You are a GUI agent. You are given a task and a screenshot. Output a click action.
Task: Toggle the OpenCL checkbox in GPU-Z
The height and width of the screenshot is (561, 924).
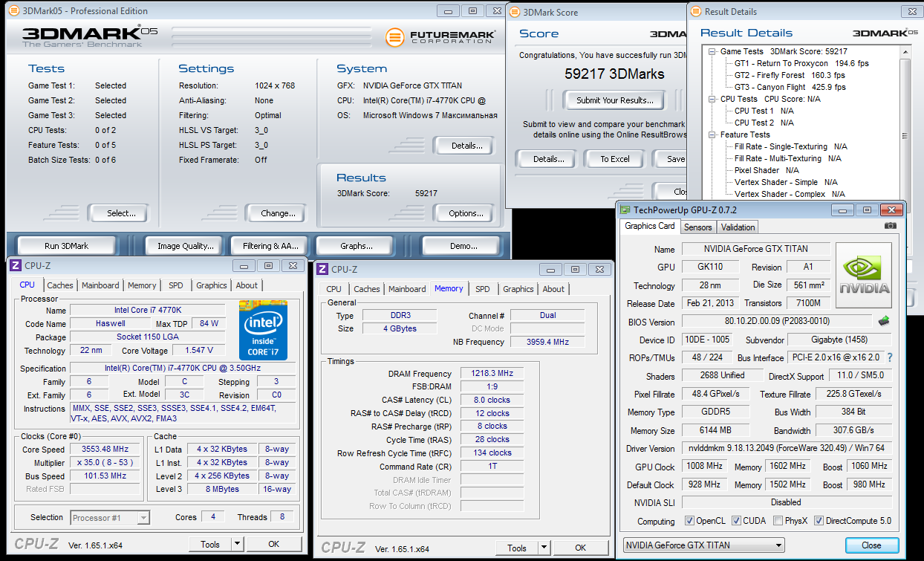click(689, 521)
